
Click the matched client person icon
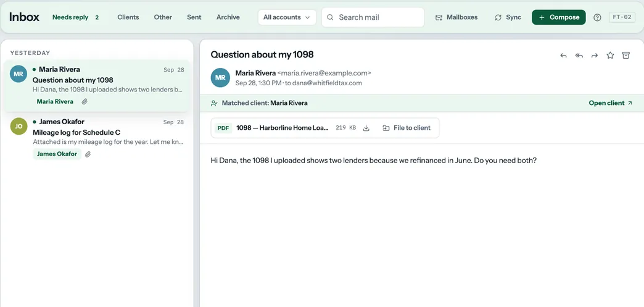tap(214, 103)
